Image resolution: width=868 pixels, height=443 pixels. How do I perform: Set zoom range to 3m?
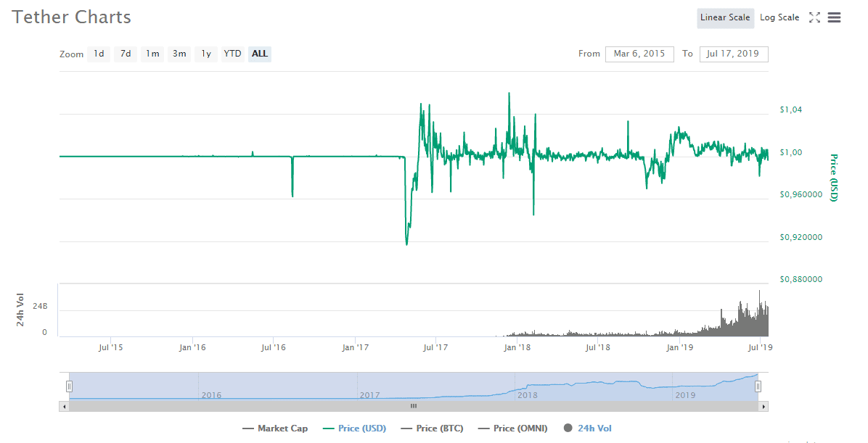[179, 54]
